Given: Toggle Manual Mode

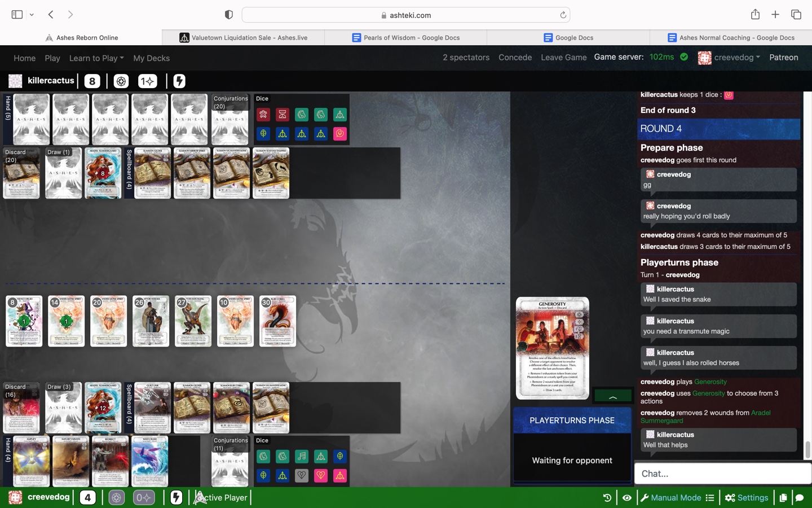Looking at the screenshot, I should coord(670,497).
